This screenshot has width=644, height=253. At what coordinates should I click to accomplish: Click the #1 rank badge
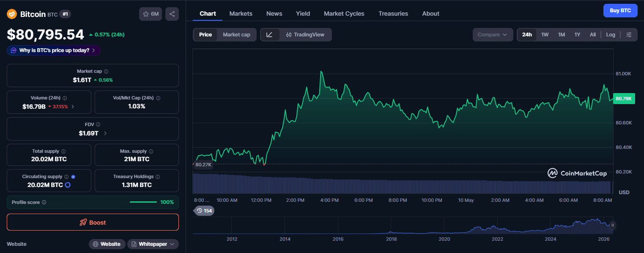coord(65,14)
